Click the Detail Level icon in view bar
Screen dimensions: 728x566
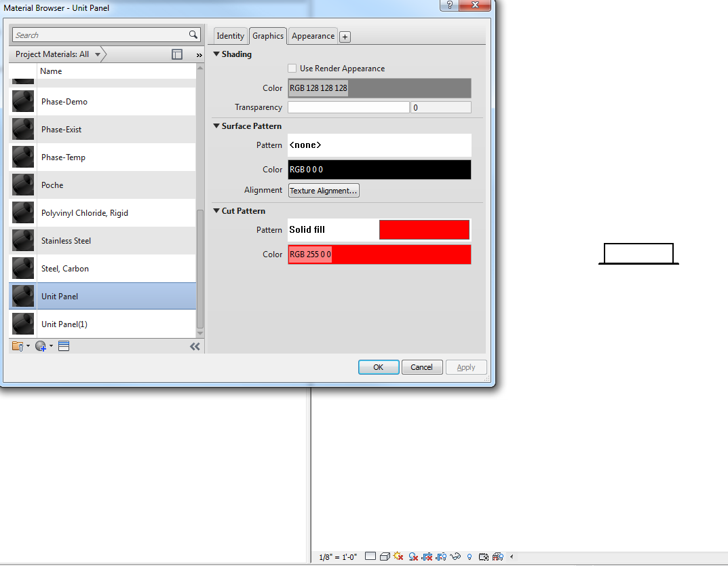coord(370,556)
